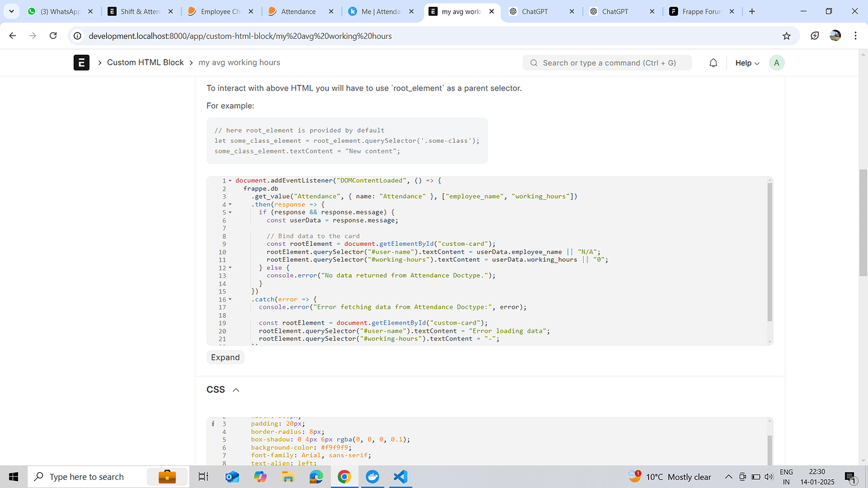Focus the Search or type a command bar
868x488 pixels.
[607, 63]
